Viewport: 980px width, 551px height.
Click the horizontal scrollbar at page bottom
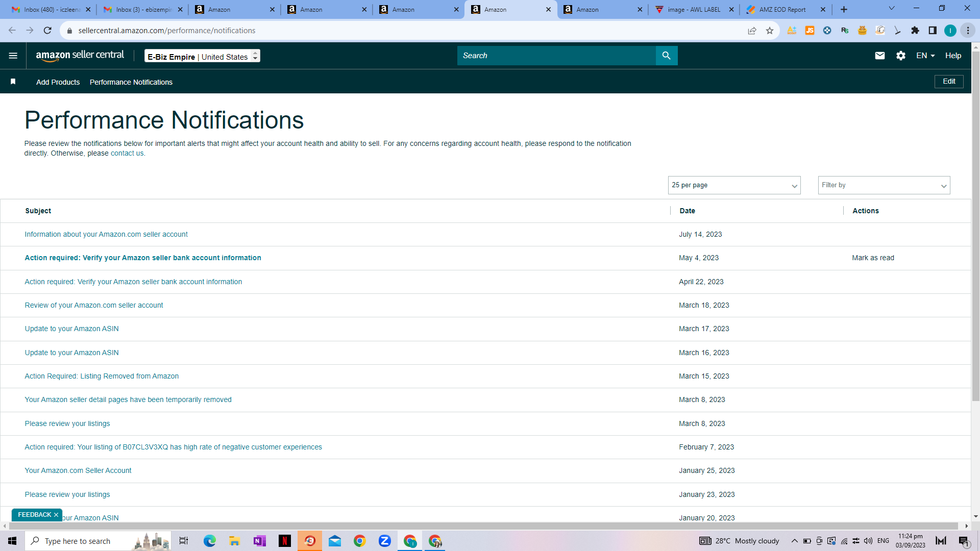[x=482, y=526]
